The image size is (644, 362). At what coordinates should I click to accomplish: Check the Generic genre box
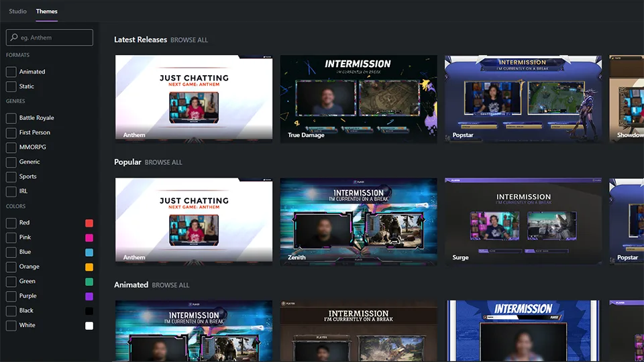pos(11,162)
